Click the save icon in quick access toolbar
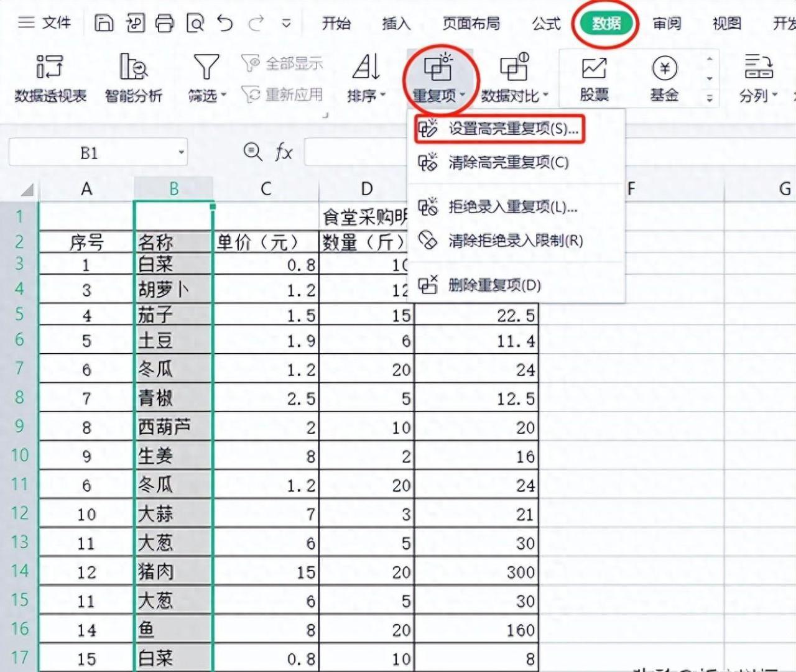Screen dimensions: 796x672 click(x=104, y=23)
